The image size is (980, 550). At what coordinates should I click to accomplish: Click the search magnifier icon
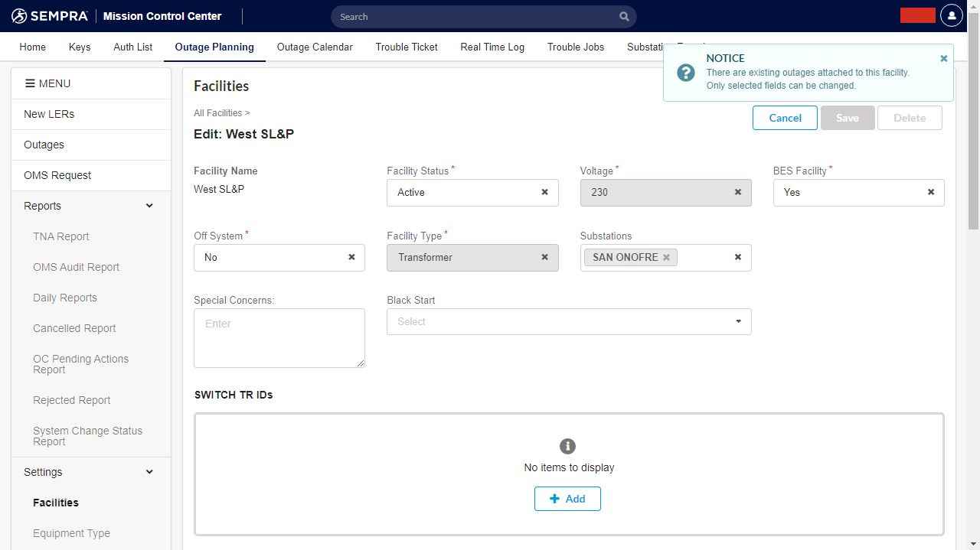pyautogui.click(x=624, y=17)
